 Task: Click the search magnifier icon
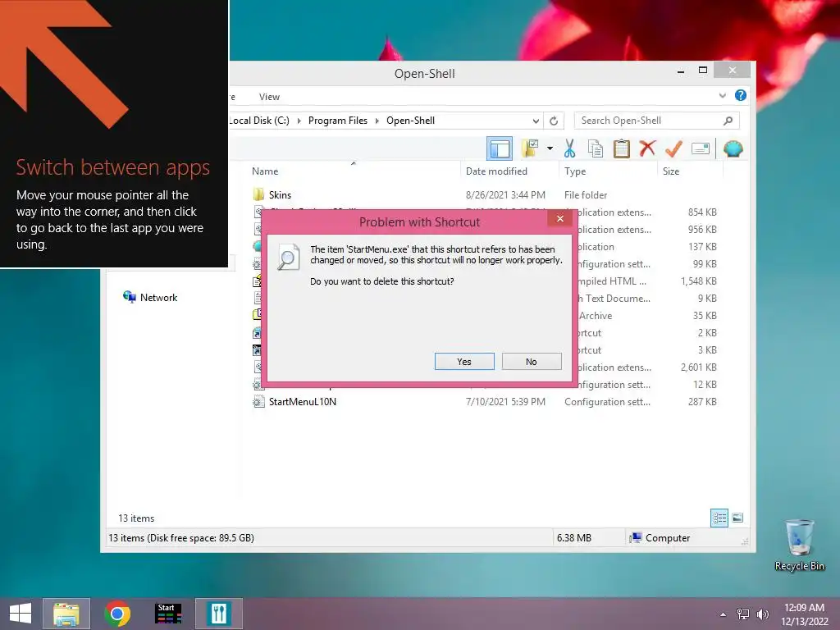tap(728, 121)
